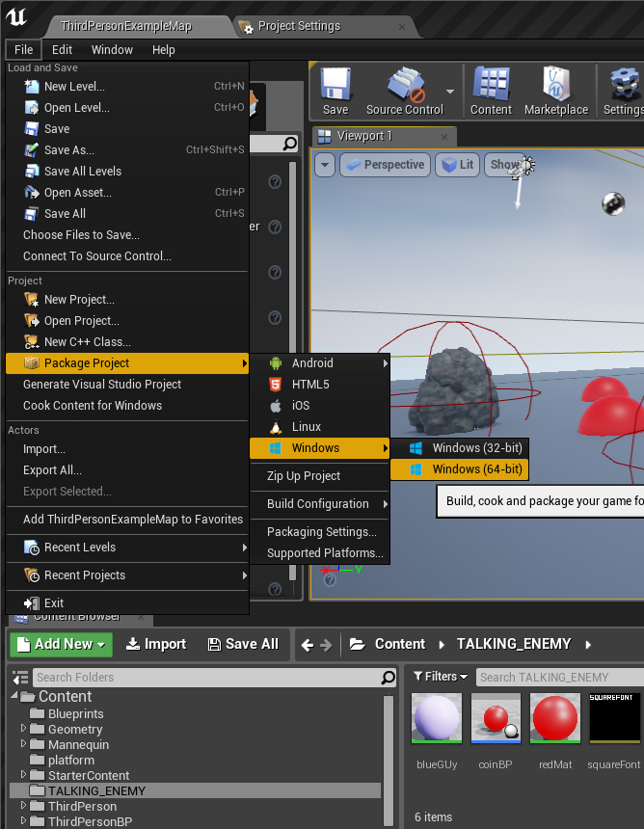Expand the Mannequin folder in tree

coord(24,745)
